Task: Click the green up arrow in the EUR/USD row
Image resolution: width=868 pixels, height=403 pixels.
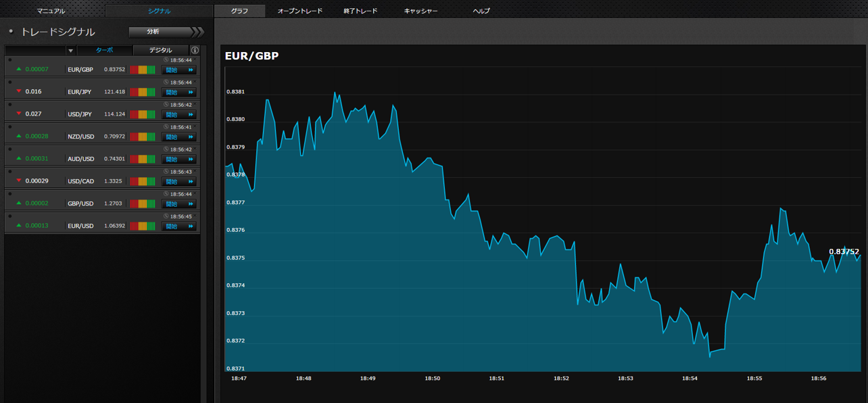Action: point(19,225)
